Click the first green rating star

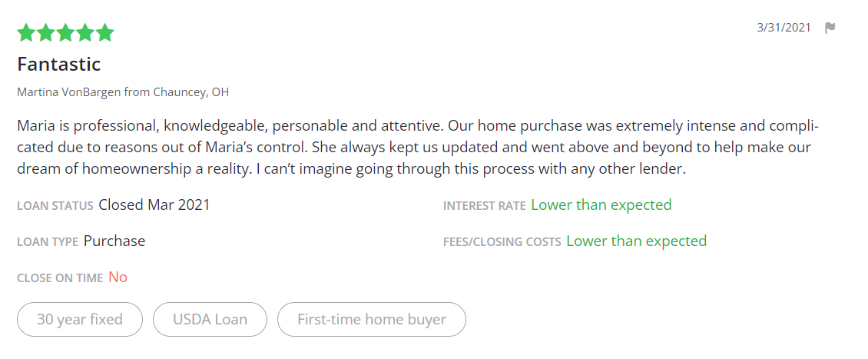(x=26, y=33)
